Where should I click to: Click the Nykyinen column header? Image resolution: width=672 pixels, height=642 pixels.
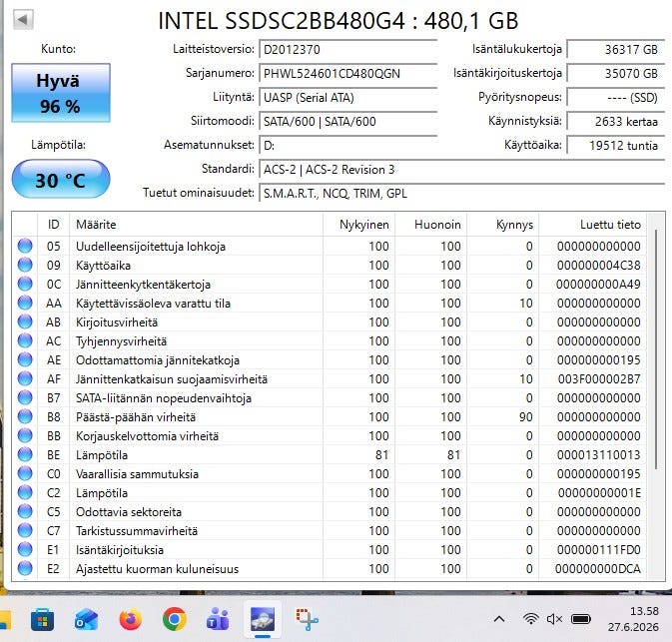(358, 224)
